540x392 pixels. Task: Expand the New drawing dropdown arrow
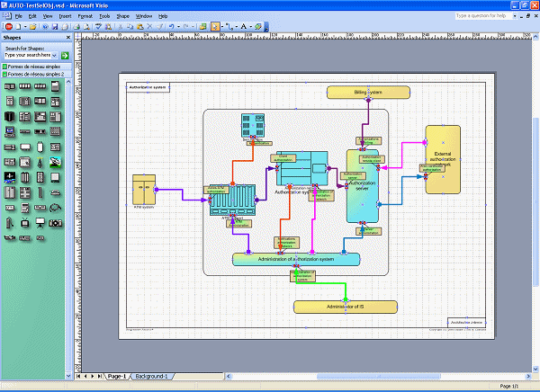(25, 26)
